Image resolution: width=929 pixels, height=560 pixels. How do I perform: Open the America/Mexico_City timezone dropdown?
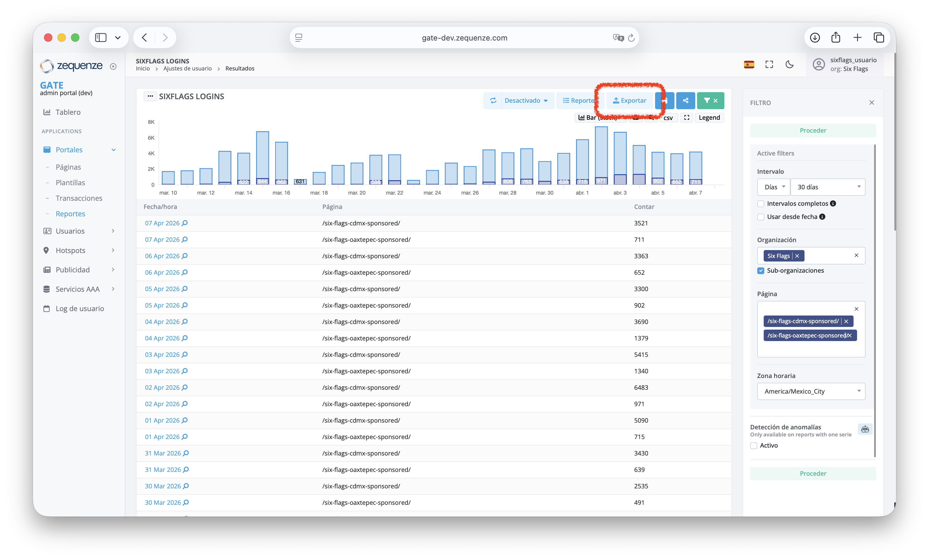click(811, 391)
